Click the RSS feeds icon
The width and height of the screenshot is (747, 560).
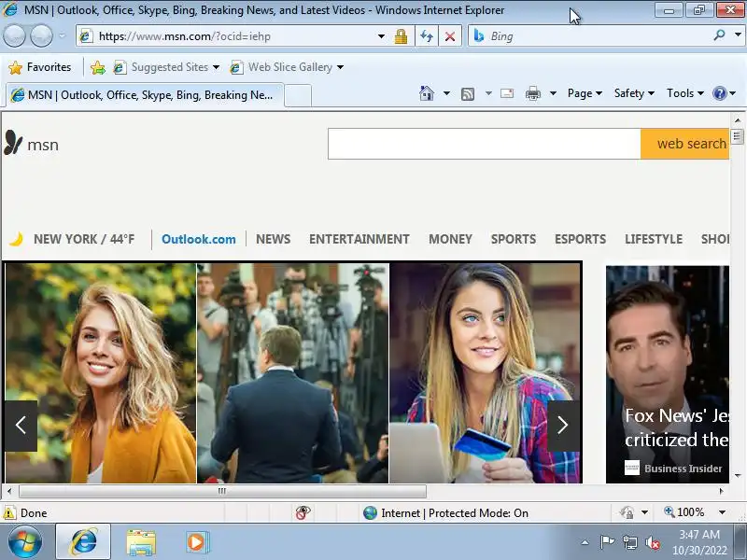pos(468,94)
